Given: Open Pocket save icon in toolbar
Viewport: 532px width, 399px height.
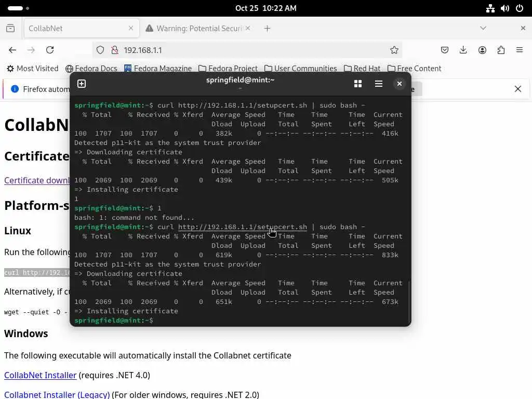Looking at the screenshot, I should coord(445,50).
